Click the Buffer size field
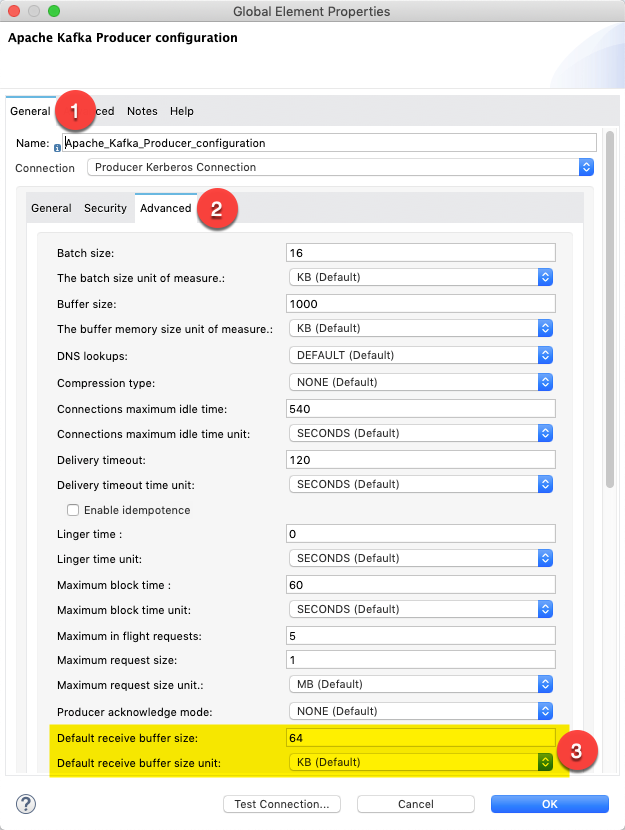Image resolution: width=625 pixels, height=830 pixels. [x=421, y=304]
